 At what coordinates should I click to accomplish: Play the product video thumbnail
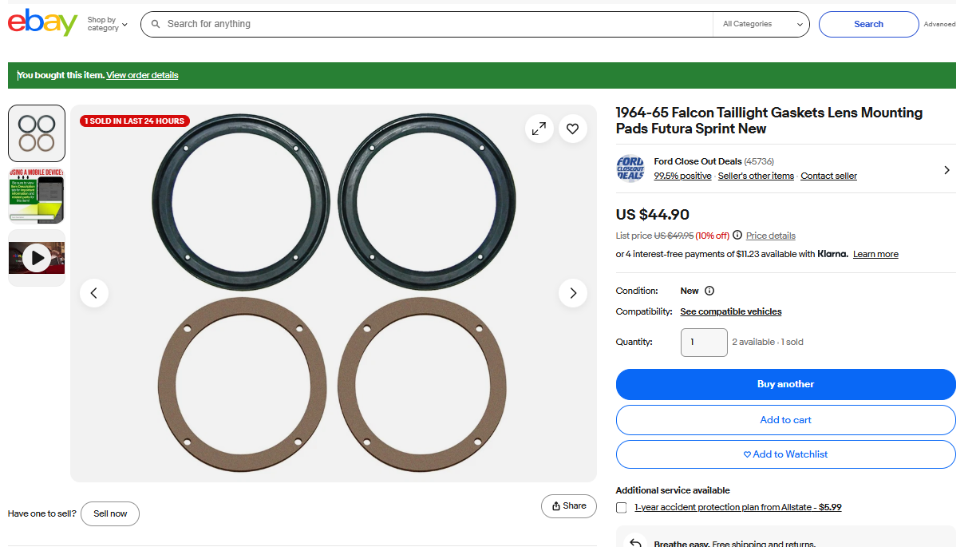point(37,258)
